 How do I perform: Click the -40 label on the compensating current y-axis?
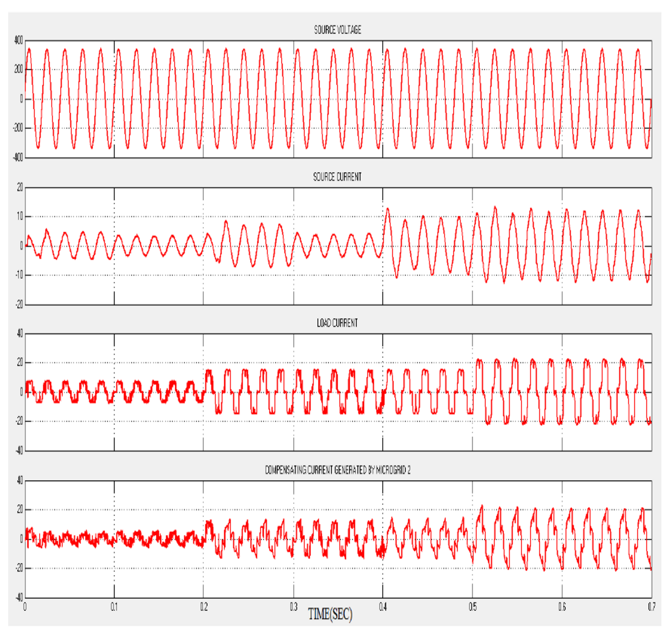[x=19, y=598]
